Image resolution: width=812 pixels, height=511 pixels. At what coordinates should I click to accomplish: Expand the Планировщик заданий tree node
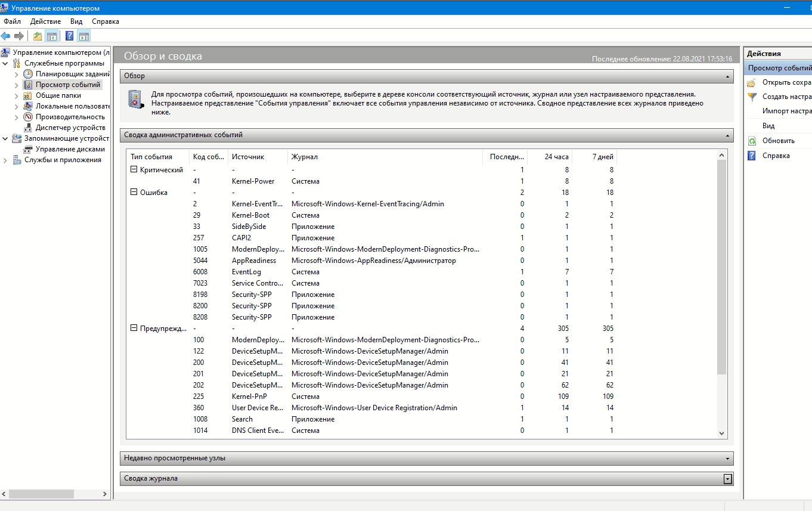coord(17,74)
